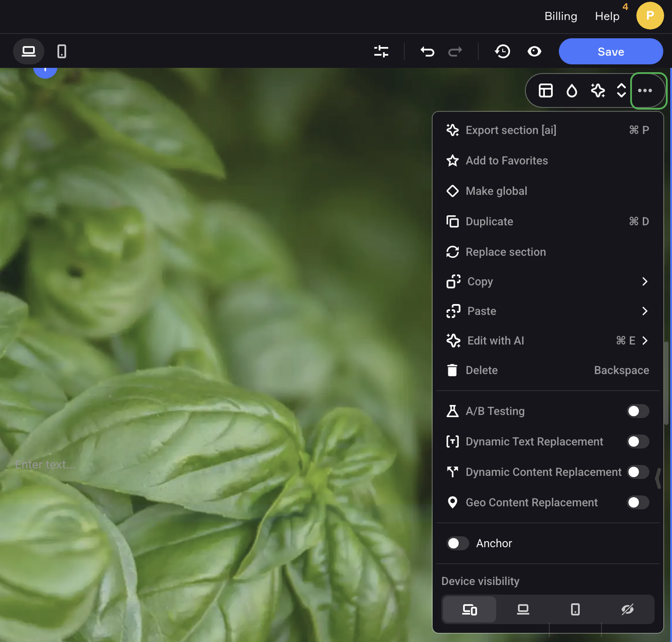Open page settings sliders icon

[x=381, y=51]
